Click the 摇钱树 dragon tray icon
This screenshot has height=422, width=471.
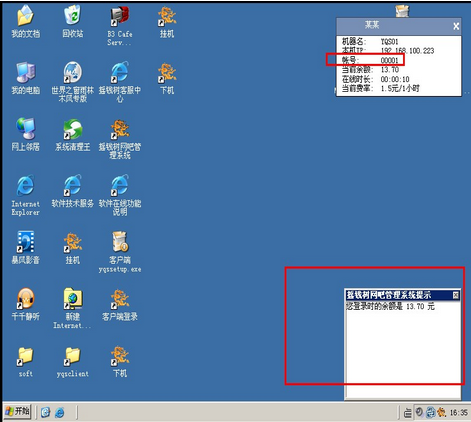click(x=442, y=413)
